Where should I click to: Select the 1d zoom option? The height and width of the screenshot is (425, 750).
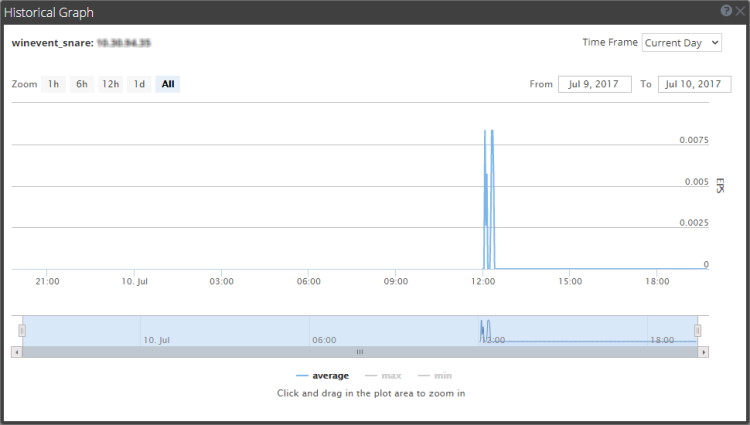pyautogui.click(x=139, y=84)
